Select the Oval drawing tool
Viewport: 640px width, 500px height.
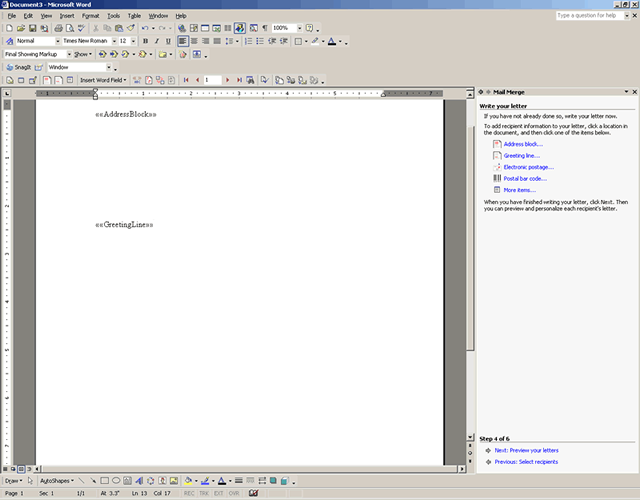pyautogui.click(x=116, y=481)
